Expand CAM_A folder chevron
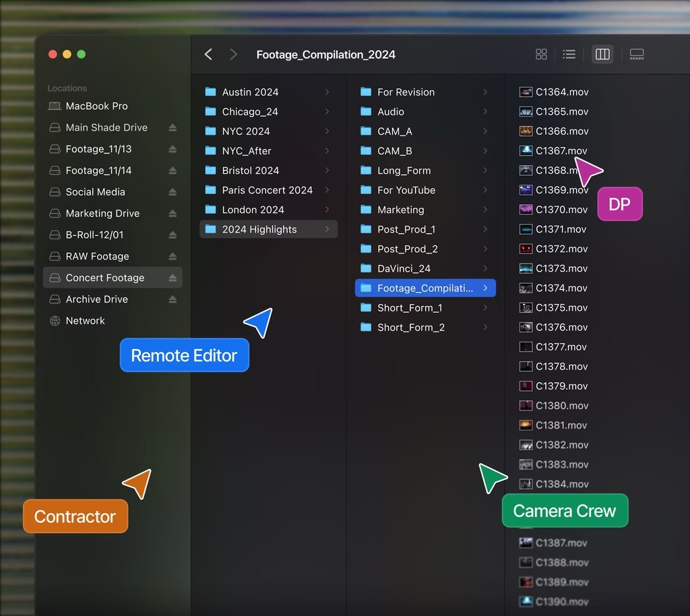Image resolution: width=690 pixels, height=616 pixels. 485,131
